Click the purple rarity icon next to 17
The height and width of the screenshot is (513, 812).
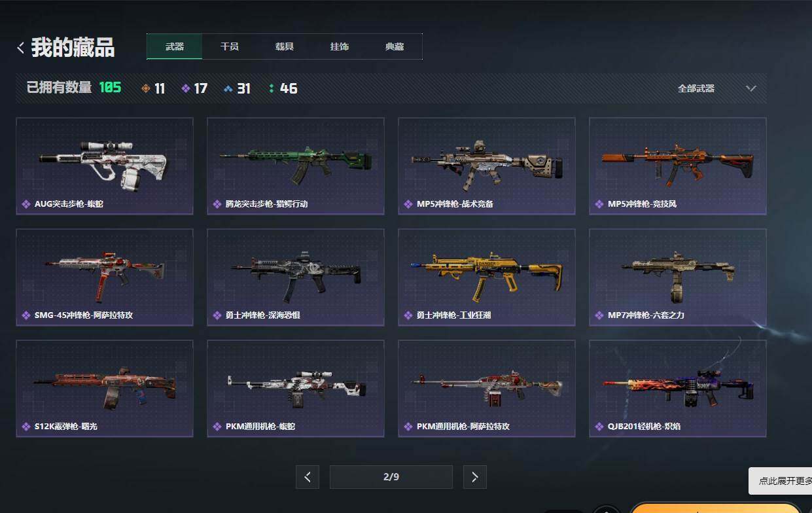[x=186, y=88]
